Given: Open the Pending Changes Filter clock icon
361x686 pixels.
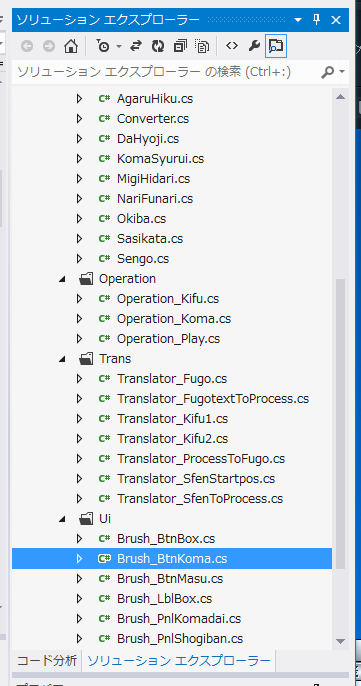Looking at the screenshot, I should coord(103,46).
